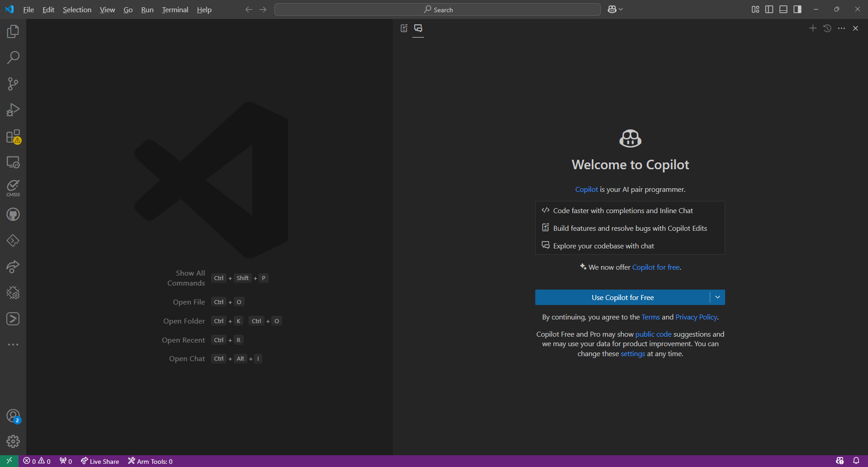Image resolution: width=868 pixels, height=467 pixels.
Task: Open the Source Control view
Action: point(13,84)
